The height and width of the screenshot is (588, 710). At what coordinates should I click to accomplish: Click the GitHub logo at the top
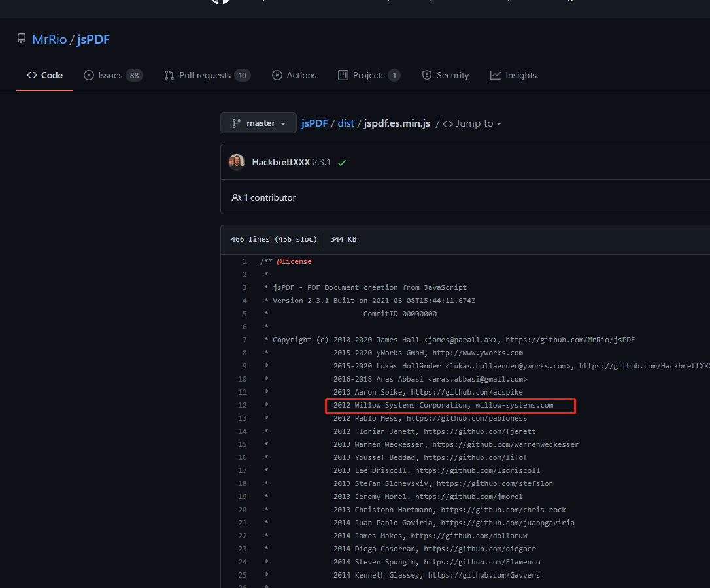tap(220, 3)
